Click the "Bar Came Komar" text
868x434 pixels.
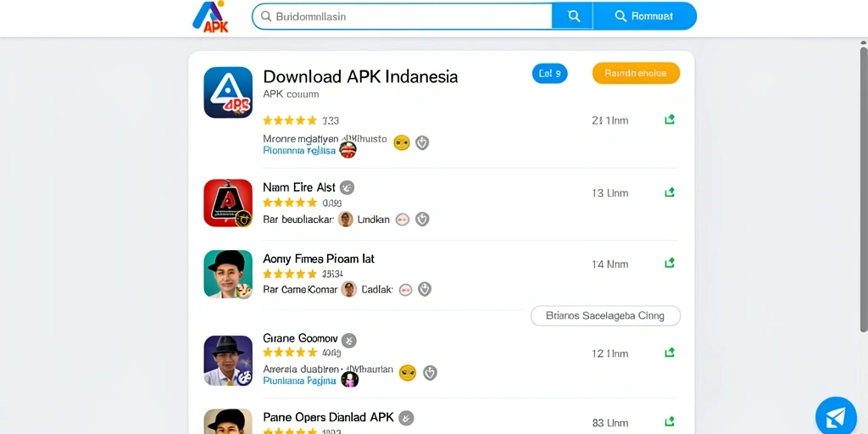coord(300,289)
